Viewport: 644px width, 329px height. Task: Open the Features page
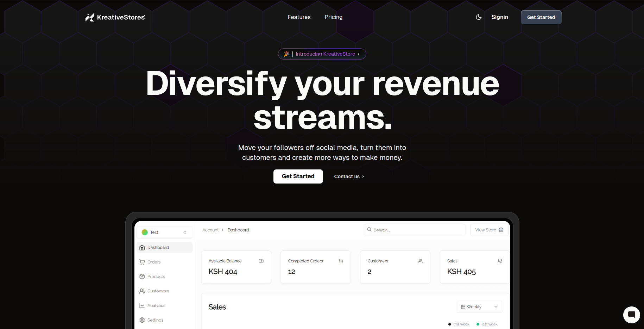tap(299, 17)
